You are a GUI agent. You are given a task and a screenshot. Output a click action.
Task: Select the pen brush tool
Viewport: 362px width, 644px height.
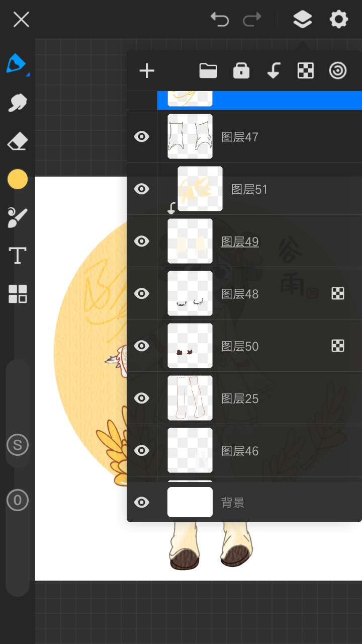point(17,64)
